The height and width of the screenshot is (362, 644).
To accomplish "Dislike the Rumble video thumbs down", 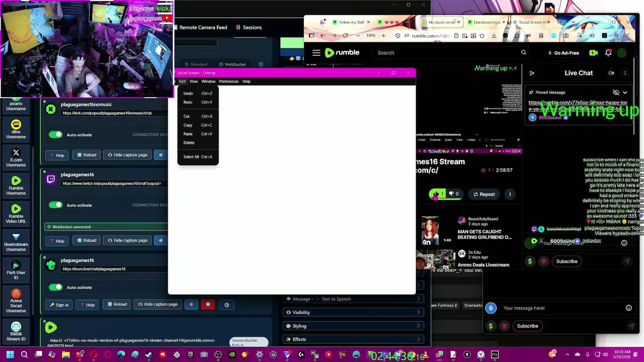I will [x=453, y=194].
